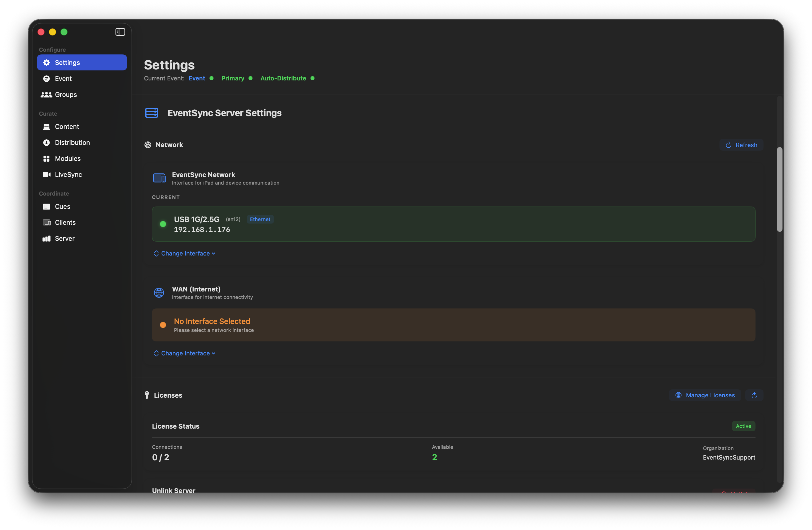This screenshot has width=812, height=530.
Task: Click the Licenses key icon
Action: tap(147, 395)
